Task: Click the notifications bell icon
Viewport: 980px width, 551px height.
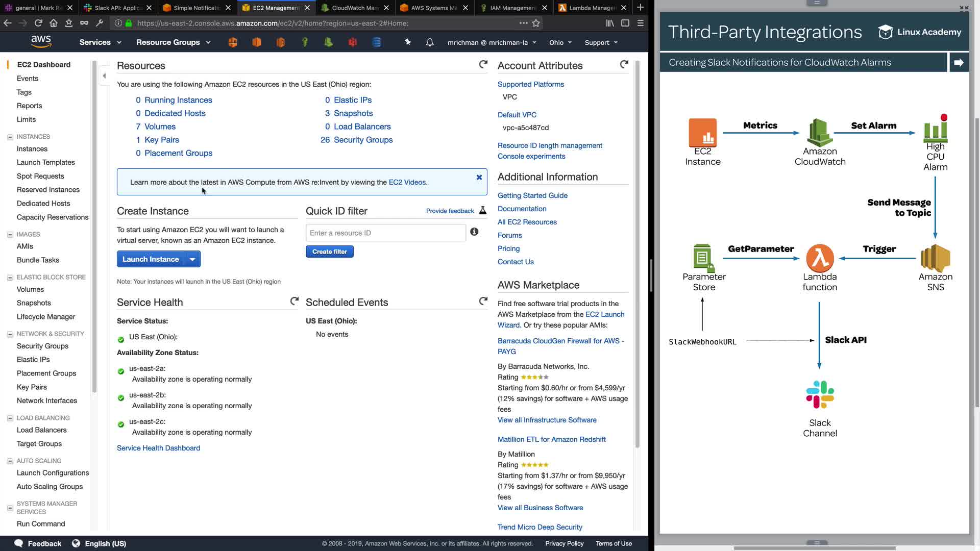Action: [430, 42]
